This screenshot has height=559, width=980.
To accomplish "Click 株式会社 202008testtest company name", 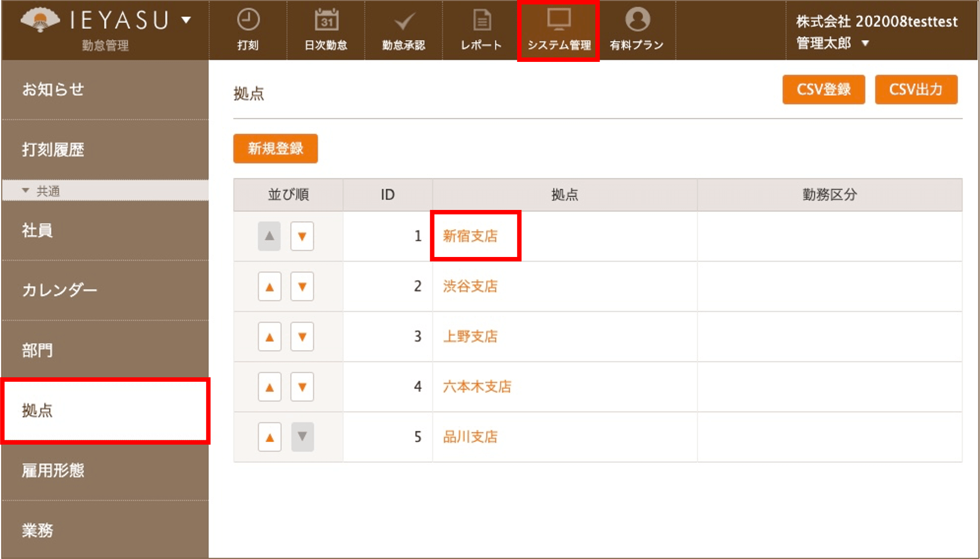I will 877,22.
